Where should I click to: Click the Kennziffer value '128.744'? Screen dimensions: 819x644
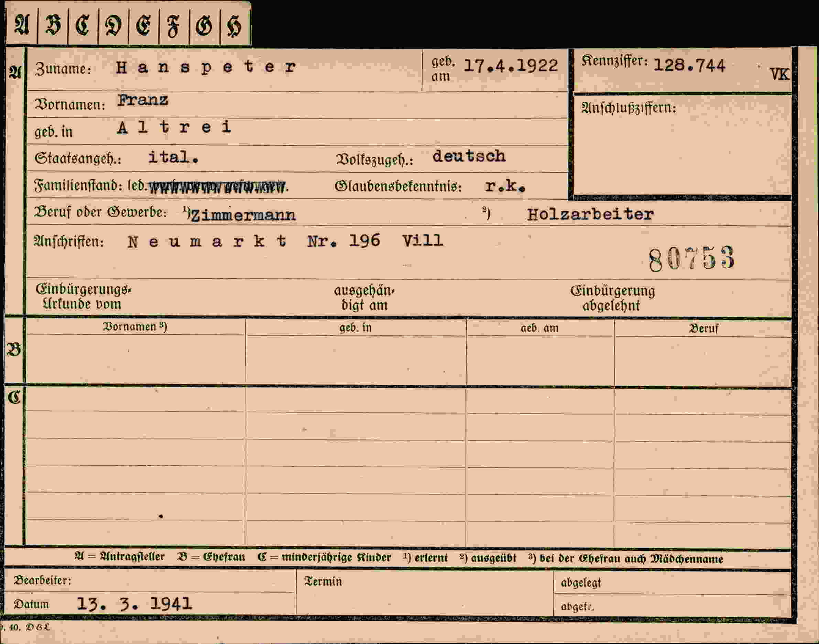point(689,66)
